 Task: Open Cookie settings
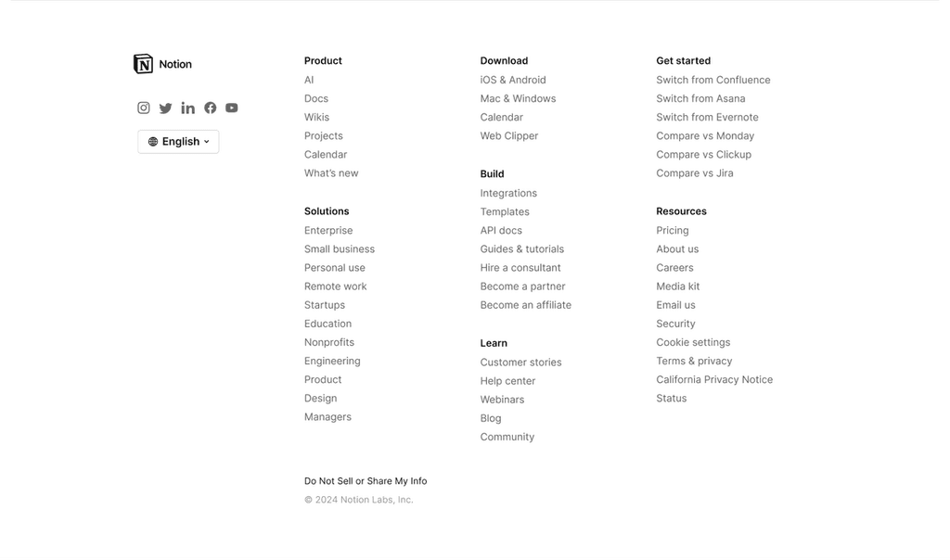pos(693,342)
